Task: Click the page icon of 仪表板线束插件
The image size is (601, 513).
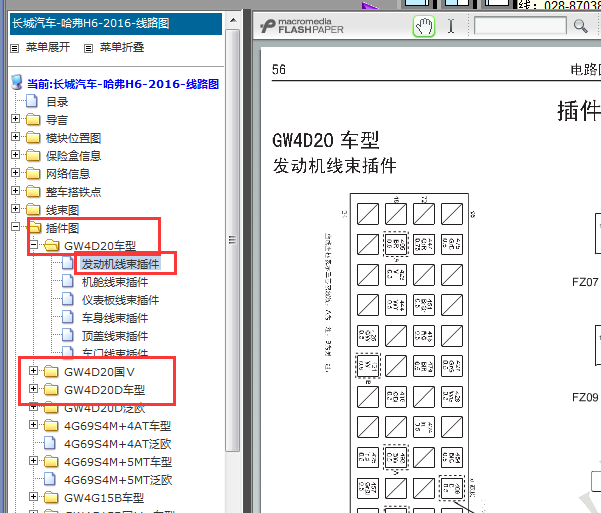Action: (x=68, y=299)
